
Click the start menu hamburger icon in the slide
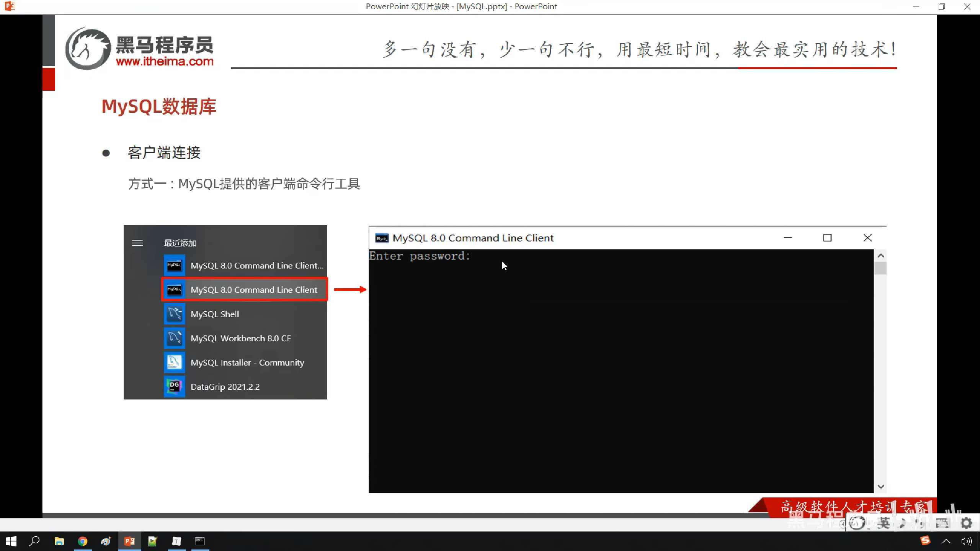coord(137,243)
